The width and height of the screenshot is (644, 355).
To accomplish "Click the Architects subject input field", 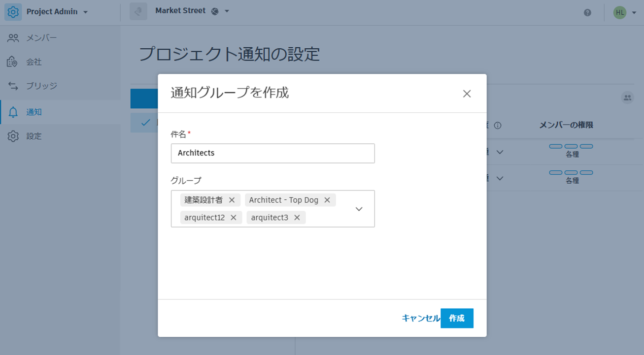I will pyautogui.click(x=272, y=153).
